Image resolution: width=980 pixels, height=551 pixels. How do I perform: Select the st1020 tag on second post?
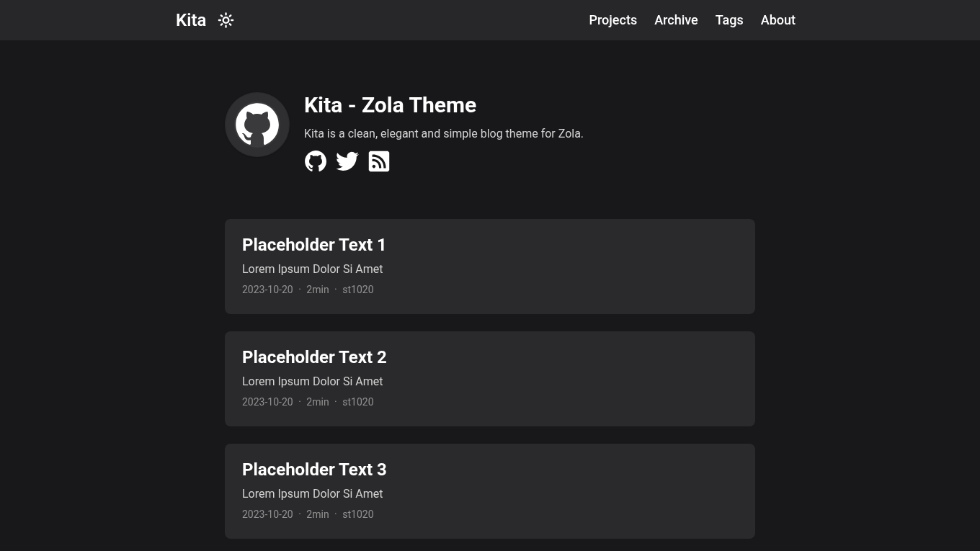[358, 402]
